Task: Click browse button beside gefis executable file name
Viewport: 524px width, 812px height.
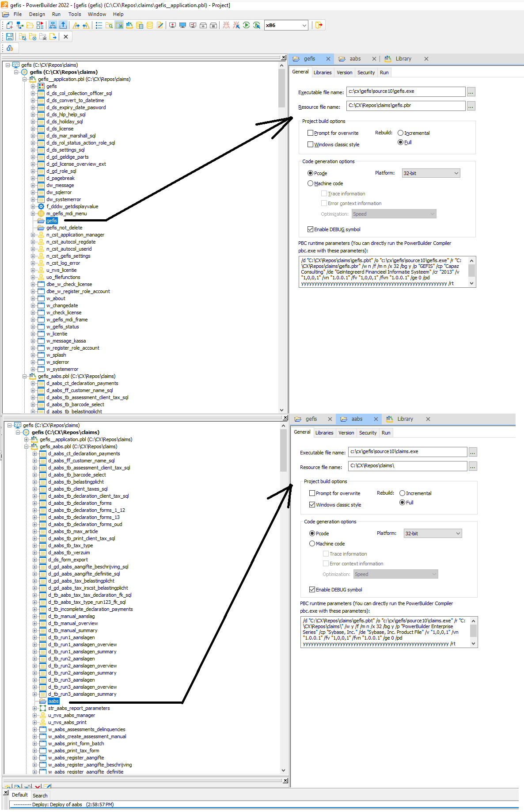Action: tap(471, 92)
